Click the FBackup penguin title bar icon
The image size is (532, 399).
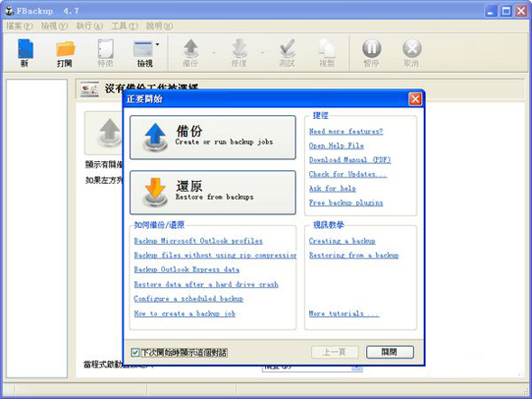10,11
